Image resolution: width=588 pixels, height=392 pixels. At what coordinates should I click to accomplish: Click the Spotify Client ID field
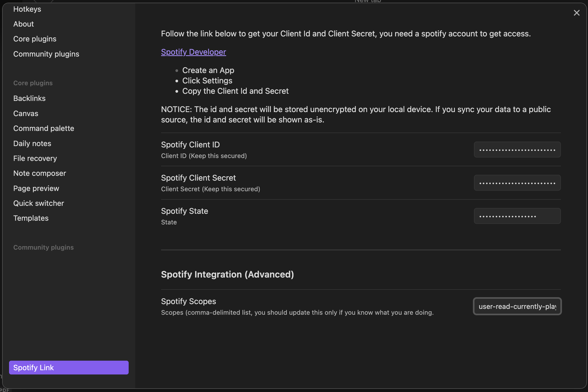click(517, 150)
